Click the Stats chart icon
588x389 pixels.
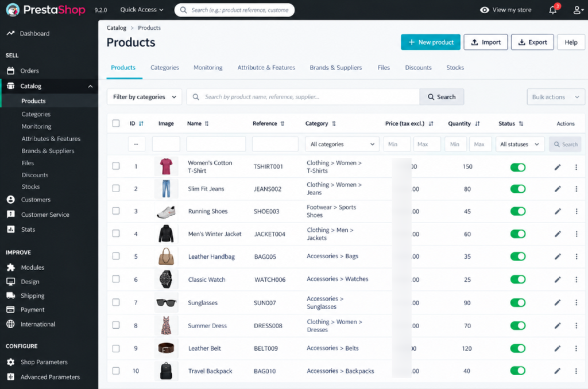tap(11, 229)
